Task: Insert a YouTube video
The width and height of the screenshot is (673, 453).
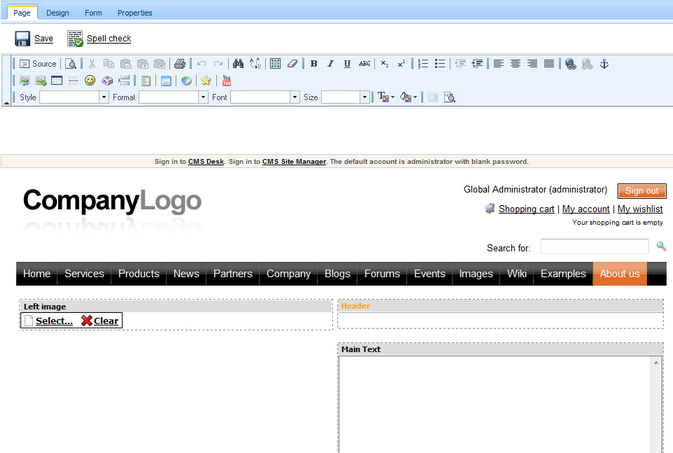Action: [227, 80]
